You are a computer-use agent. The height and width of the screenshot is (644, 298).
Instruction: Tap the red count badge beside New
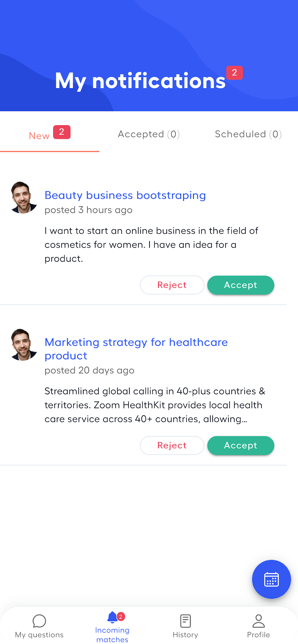click(x=62, y=132)
